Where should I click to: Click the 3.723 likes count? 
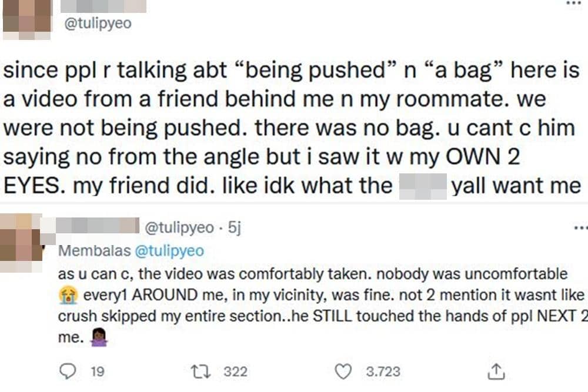click(x=383, y=371)
